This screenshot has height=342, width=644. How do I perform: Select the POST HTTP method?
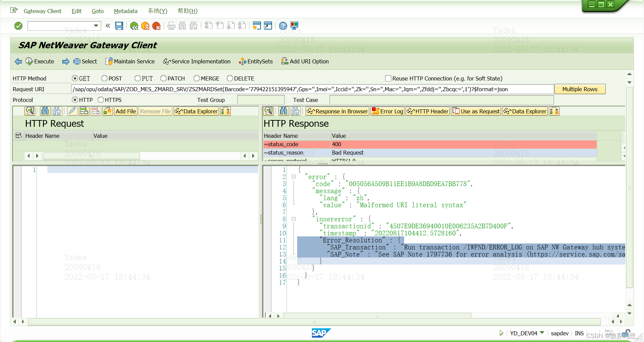point(104,78)
